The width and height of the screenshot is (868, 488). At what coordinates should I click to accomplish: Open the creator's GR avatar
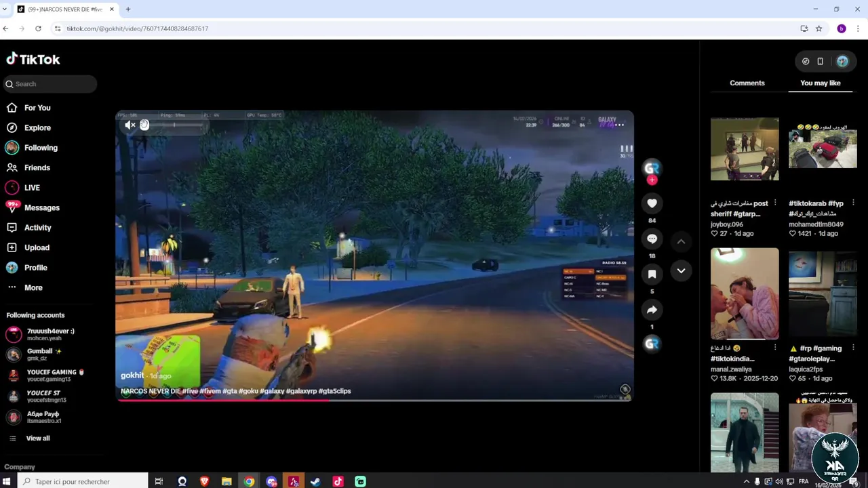[652, 167]
